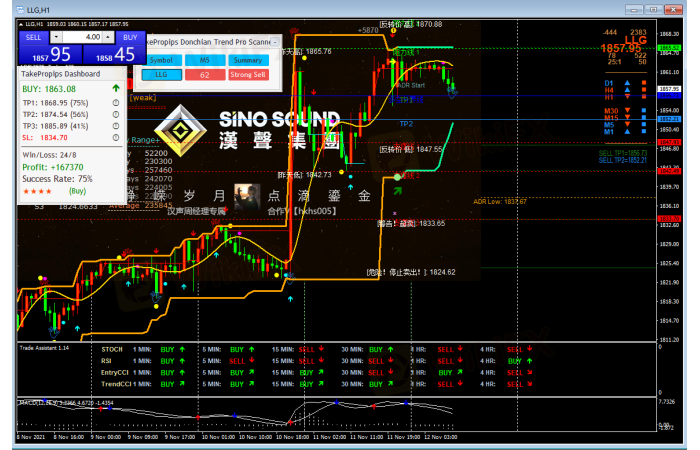Click the clock icon next to TP1
Viewport: 700px width, 450px height.
pos(116,103)
